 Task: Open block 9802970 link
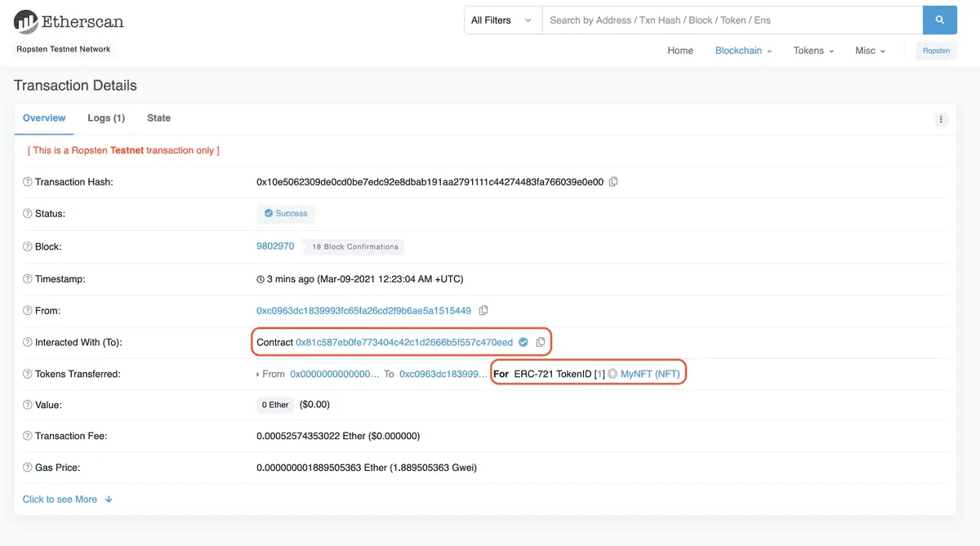(275, 246)
